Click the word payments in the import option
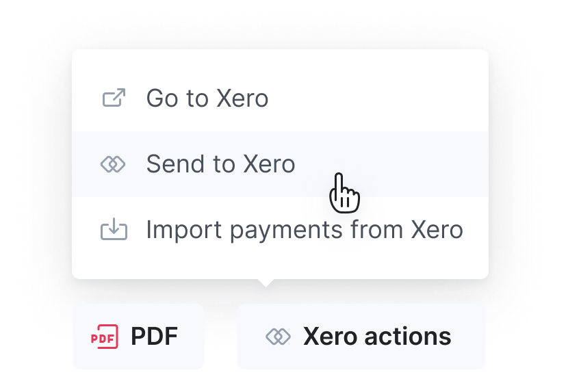This screenshot has width=581, height=392. (x=286, y=231)
